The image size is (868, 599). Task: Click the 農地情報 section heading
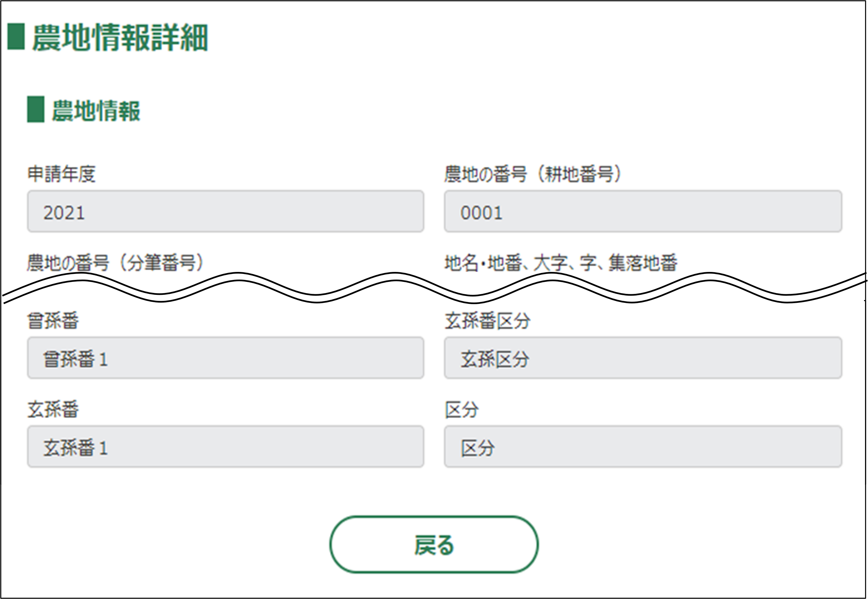96,110
